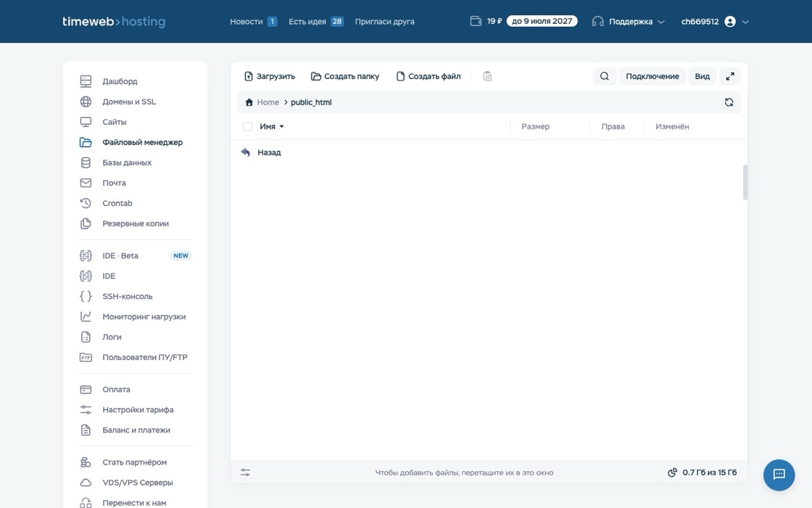Sort by Имя column arrow
Image resolution: width=812 pixels, height=508 pixels.
[x=282, y=126]
